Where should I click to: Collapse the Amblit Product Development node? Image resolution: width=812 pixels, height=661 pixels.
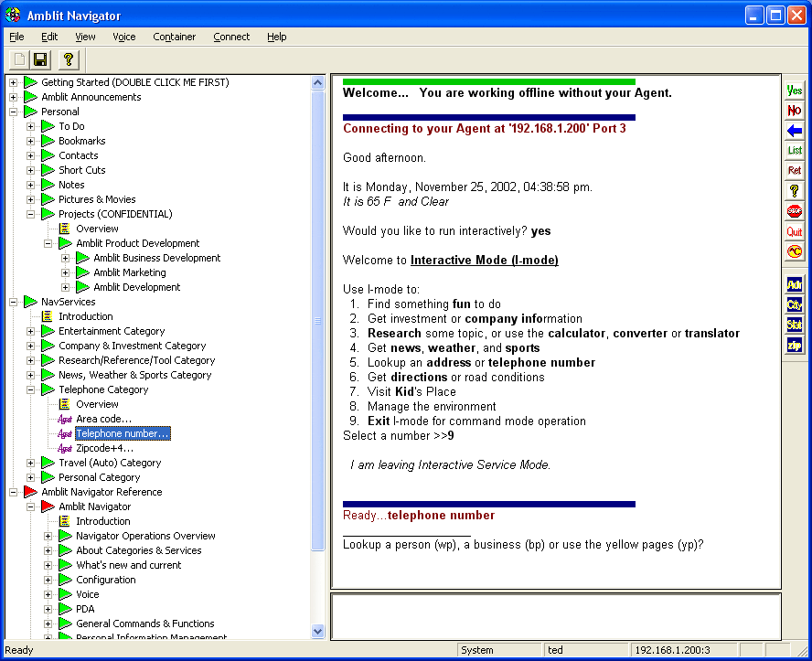pyautogui.click(x=48, y=243)
